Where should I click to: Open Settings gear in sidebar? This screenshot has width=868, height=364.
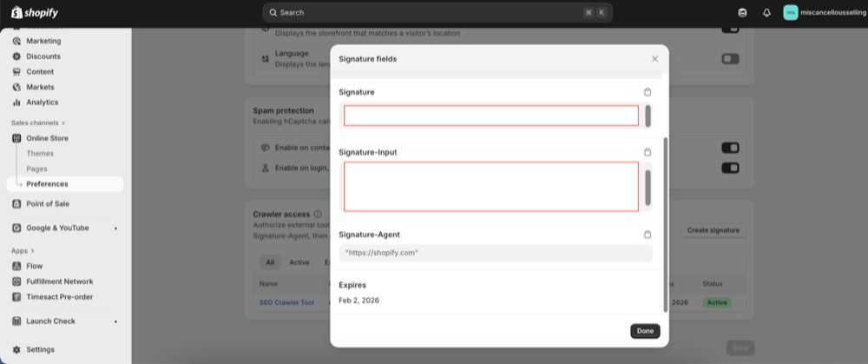tap(18, 349)
